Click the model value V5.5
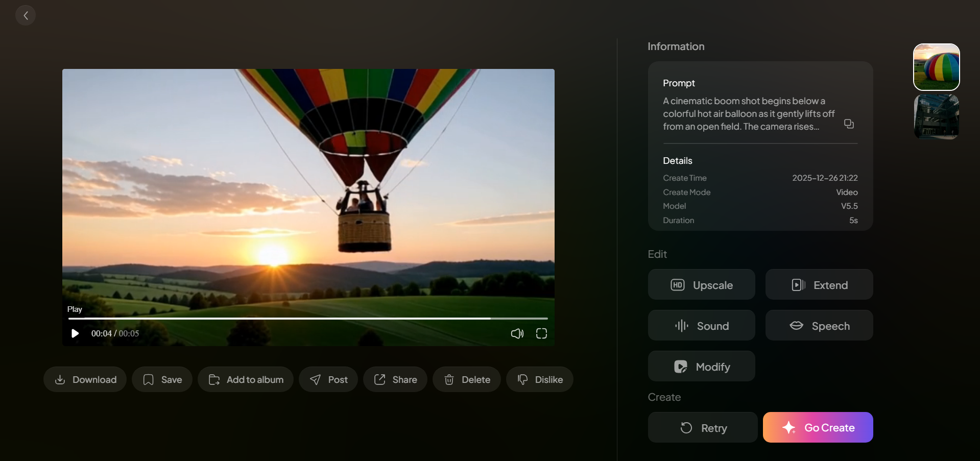 [x=849, y=206]
